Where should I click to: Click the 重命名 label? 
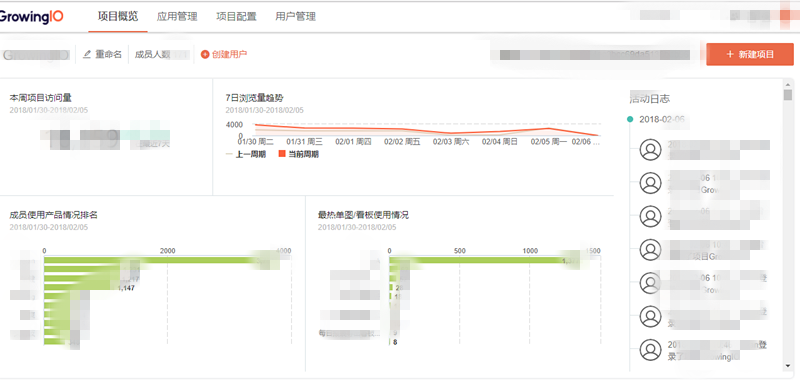pos(109,54)
